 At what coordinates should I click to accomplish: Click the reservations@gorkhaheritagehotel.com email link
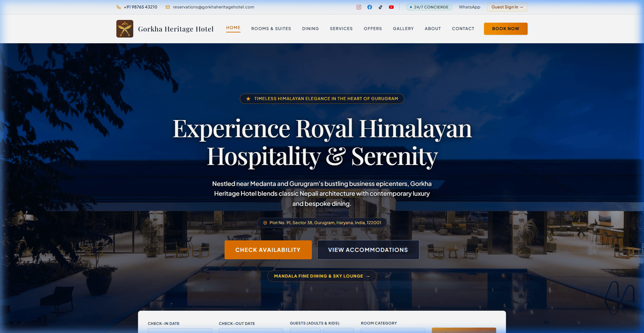[x=213, y=7]
